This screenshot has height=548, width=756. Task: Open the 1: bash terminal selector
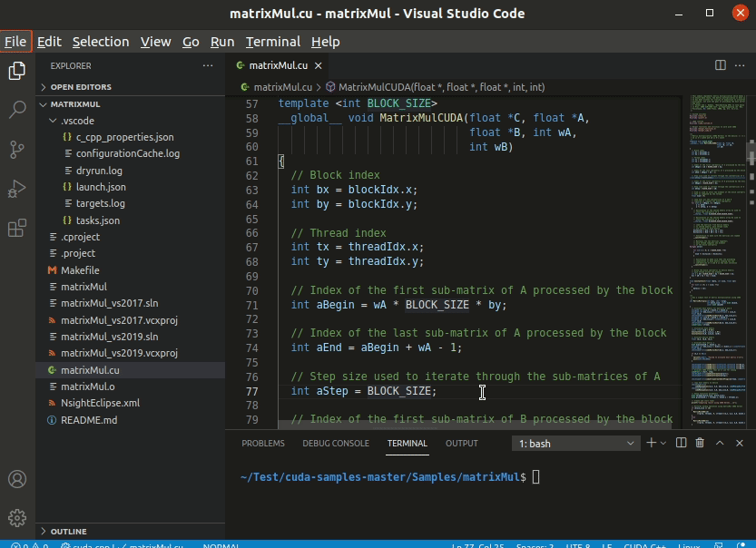[575, 444]
